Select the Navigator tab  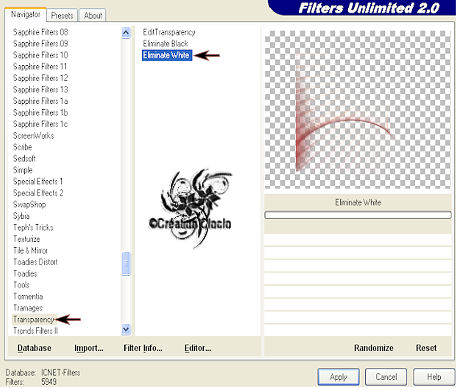pyautogui.click(x=25, y=14)
